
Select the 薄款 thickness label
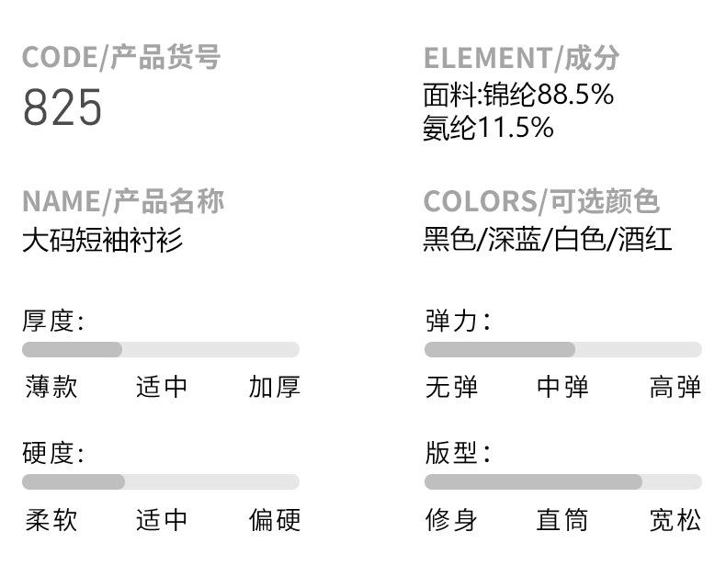click(51, 387)
